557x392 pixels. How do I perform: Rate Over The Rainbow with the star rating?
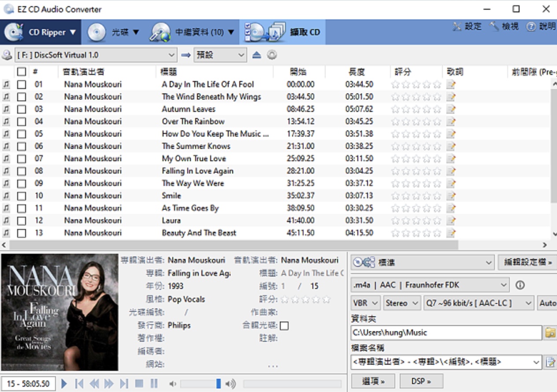416,122
